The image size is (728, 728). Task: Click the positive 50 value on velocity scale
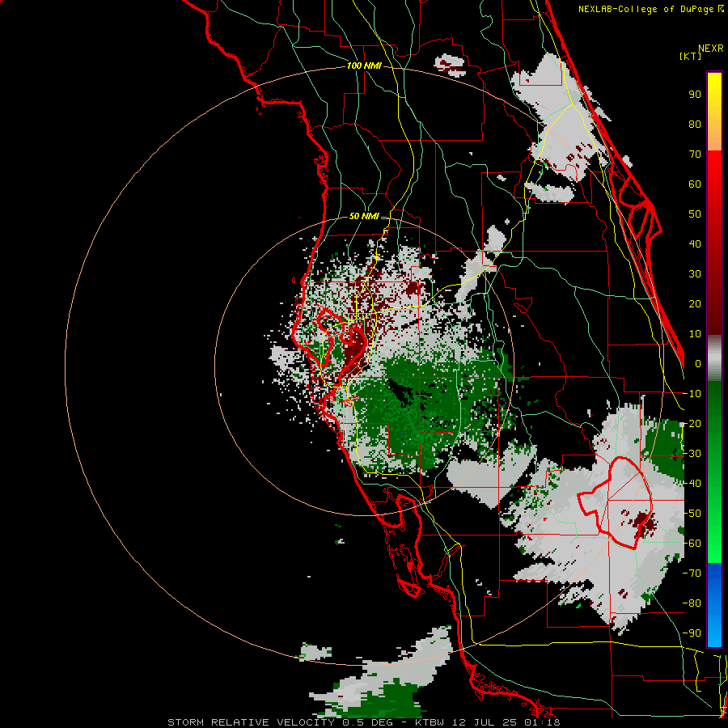[695, 214]
